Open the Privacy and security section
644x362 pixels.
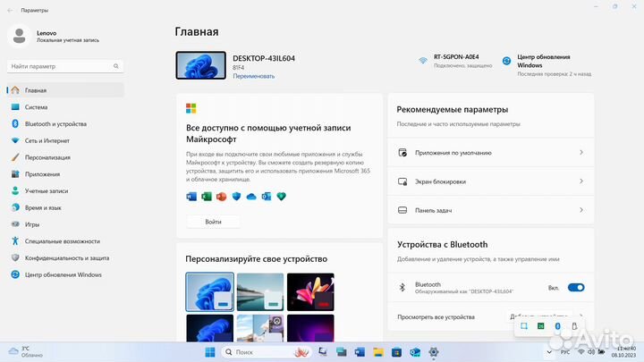66,257
